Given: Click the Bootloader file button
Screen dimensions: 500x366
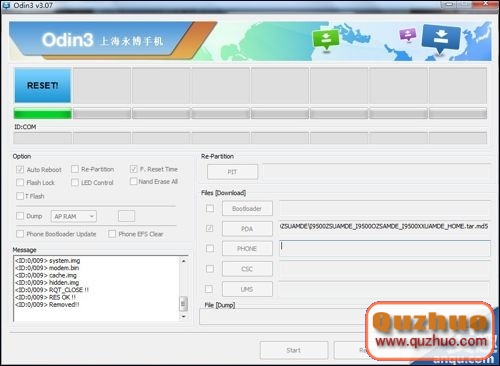Looking at the screenshot, I should pos(247,209).
